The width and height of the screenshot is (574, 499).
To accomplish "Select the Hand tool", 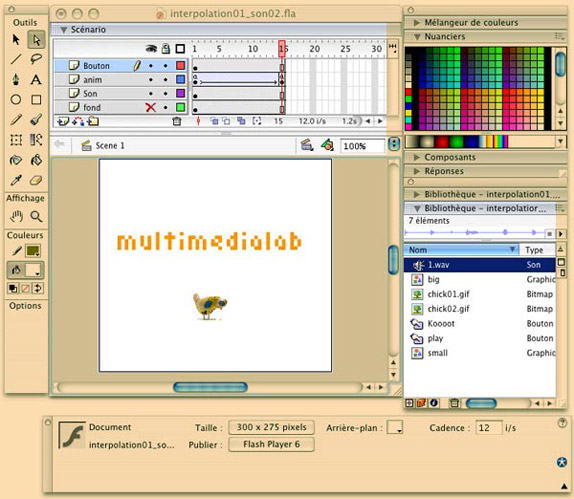I will 16,216.
